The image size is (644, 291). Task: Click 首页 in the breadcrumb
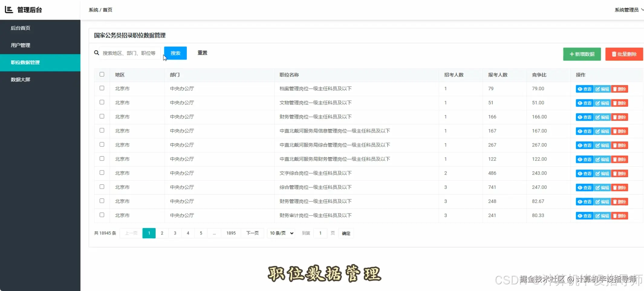(x=108, y=10)
